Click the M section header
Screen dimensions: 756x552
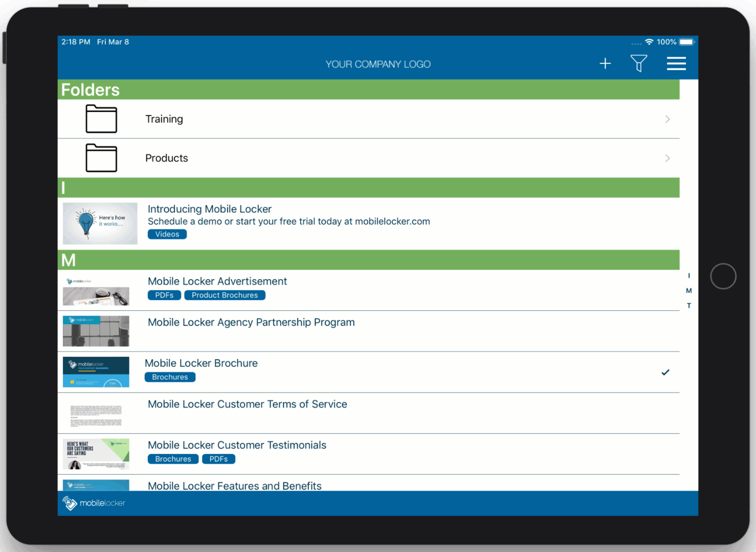click(369, 260)
